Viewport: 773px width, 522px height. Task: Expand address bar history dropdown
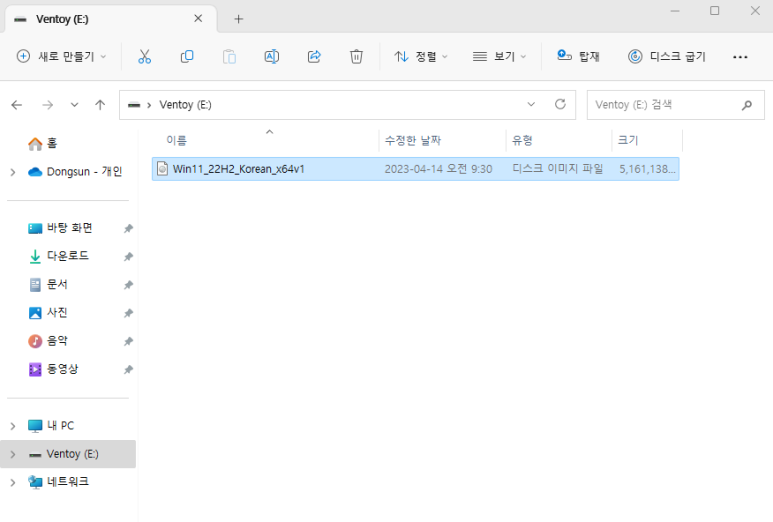click(x=531, y=104)
